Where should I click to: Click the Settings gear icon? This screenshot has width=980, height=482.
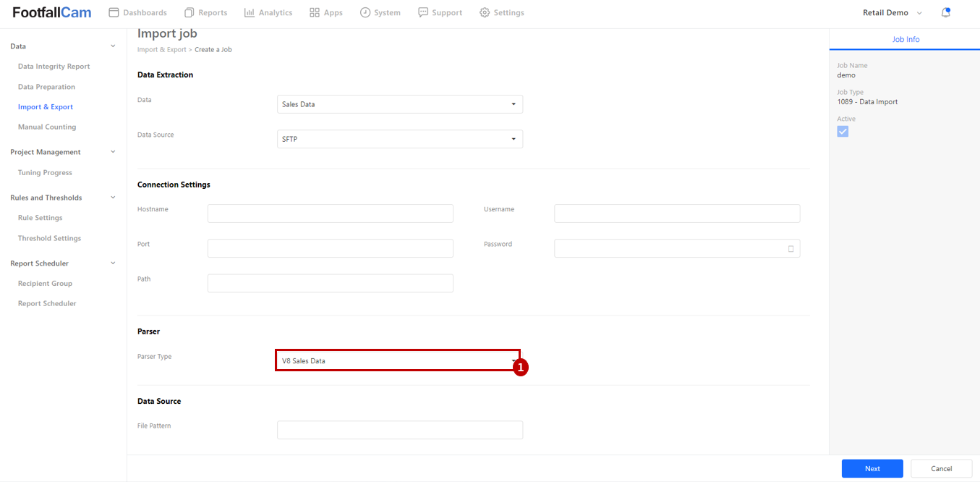(x=485, y=12)
